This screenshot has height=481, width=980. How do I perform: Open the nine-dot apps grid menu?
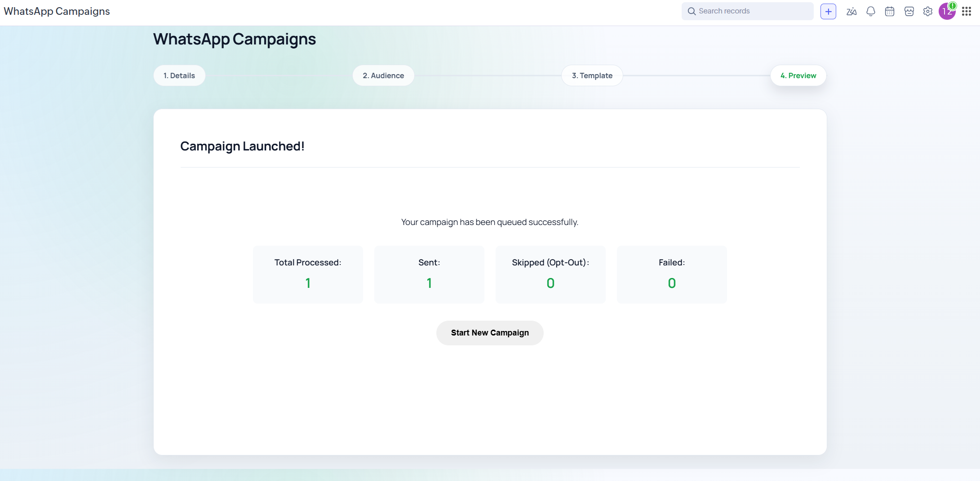tap(967, 12)
